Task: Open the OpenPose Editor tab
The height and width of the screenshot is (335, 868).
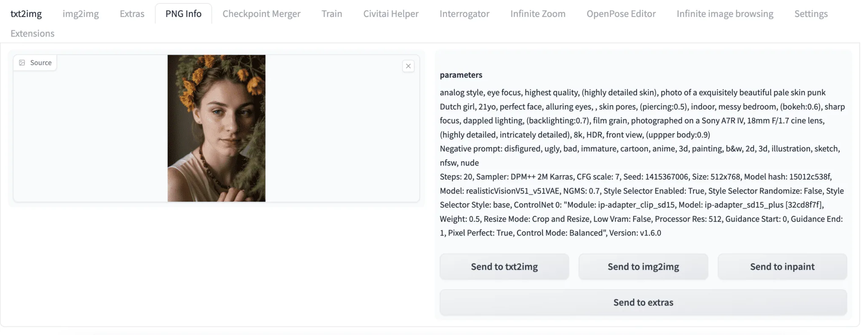Action: click(x=620, y=14)
